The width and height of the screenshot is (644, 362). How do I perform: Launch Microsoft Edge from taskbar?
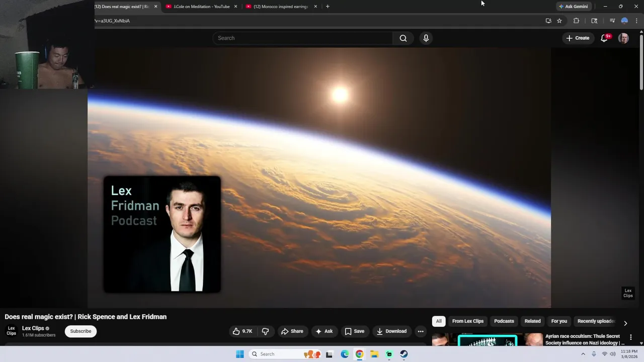click(x=345, y=354)
